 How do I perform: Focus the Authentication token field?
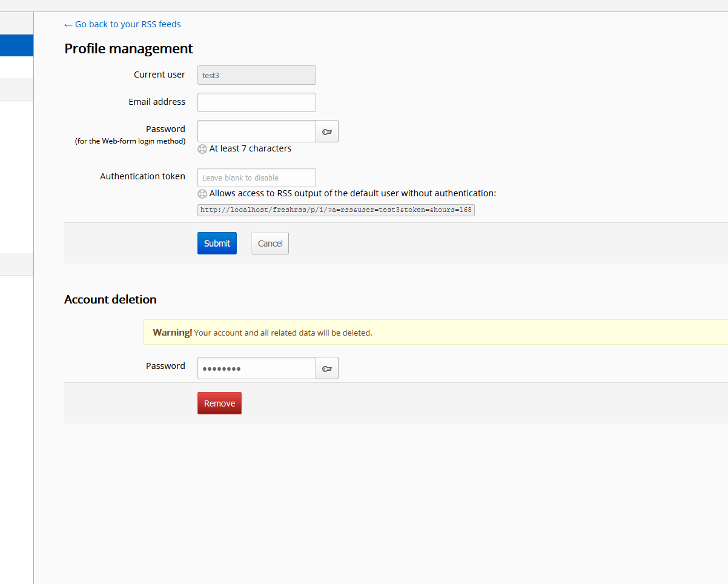(257, 178)
